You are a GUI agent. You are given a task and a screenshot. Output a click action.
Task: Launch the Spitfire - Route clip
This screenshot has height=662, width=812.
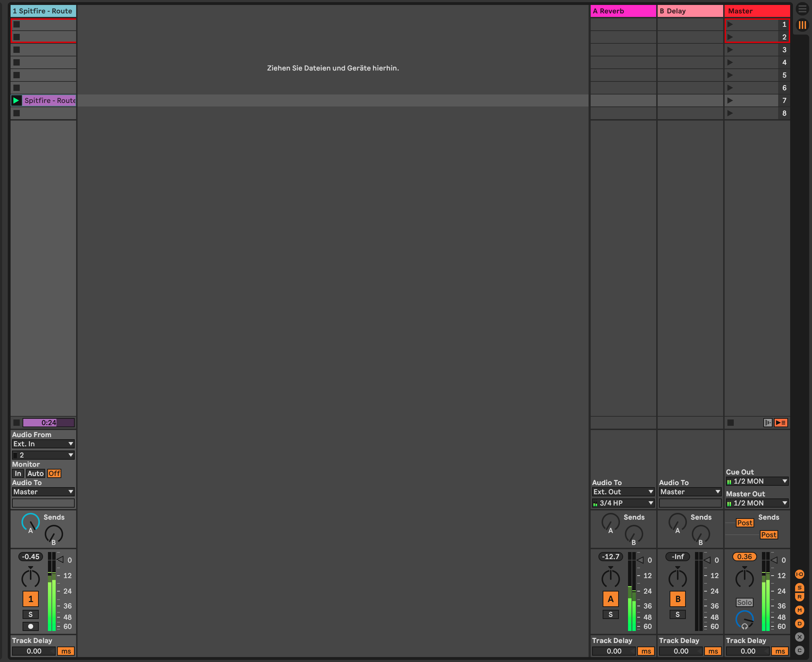click(16, 100)
